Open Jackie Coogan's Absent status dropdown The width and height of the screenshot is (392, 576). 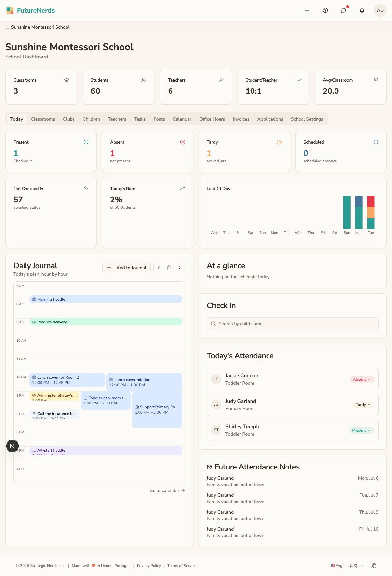click(362, 379)
